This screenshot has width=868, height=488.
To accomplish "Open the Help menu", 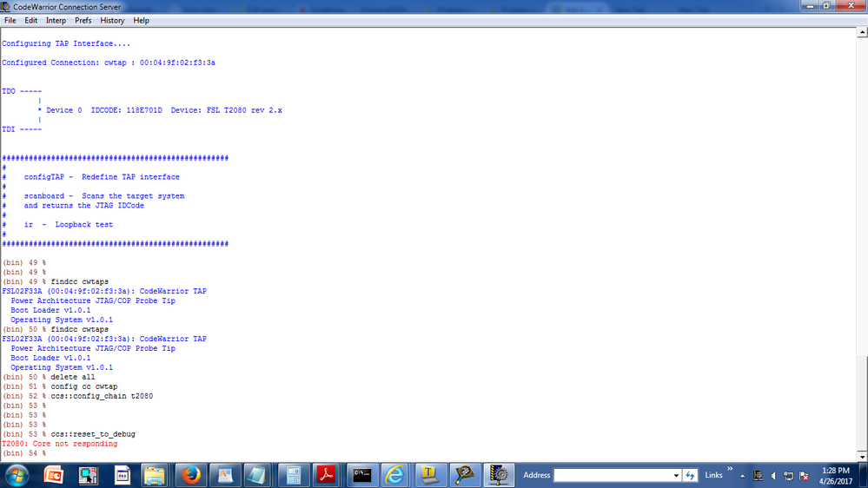I will pos(141,21).
